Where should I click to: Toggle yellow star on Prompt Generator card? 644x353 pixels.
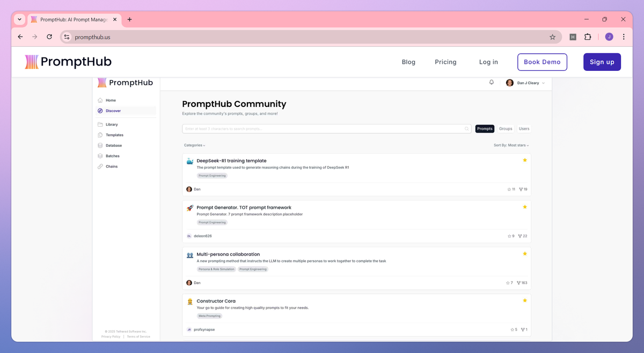click(x=525, y=207)
